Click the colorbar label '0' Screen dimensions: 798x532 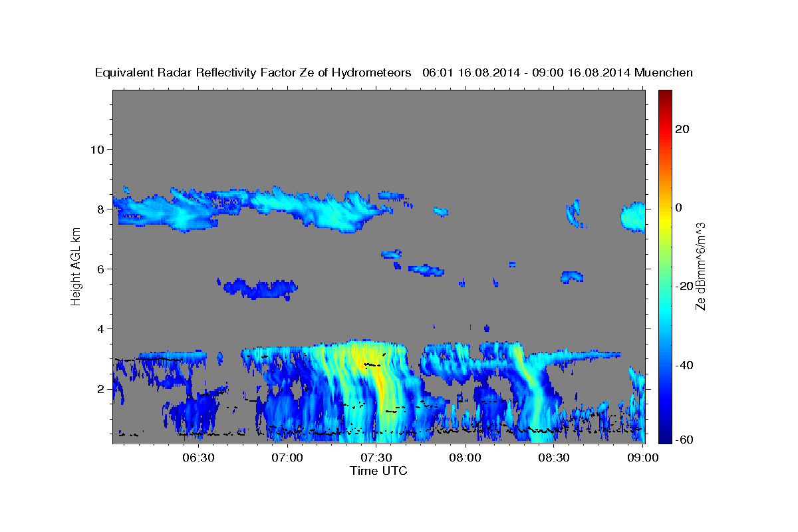680,207
